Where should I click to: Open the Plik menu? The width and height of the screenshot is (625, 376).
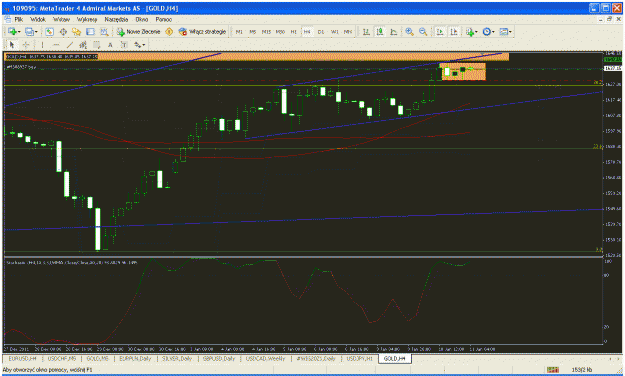pos(19,19)
